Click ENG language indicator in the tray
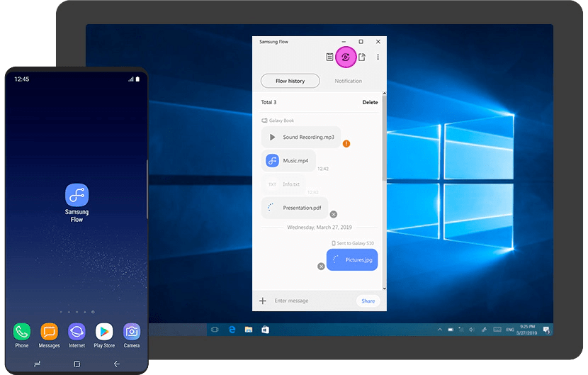This screenshot has width=588, height=375. tap(510, 330)
